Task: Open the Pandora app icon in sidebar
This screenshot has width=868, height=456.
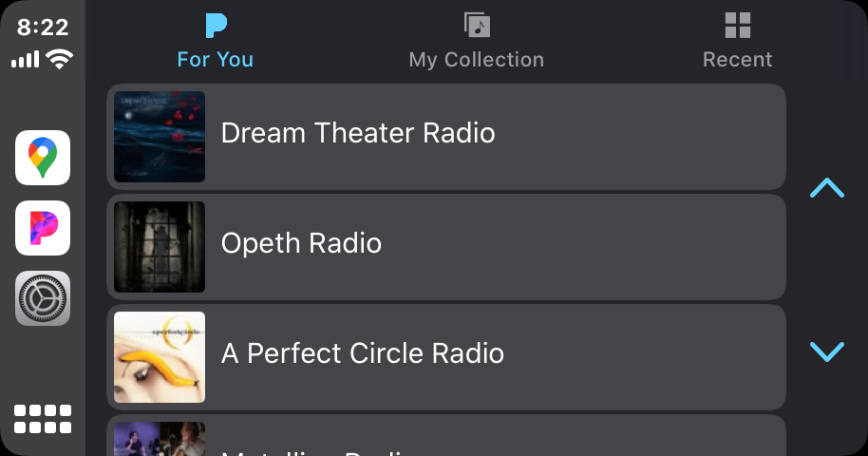Action: tap(43, 228)
